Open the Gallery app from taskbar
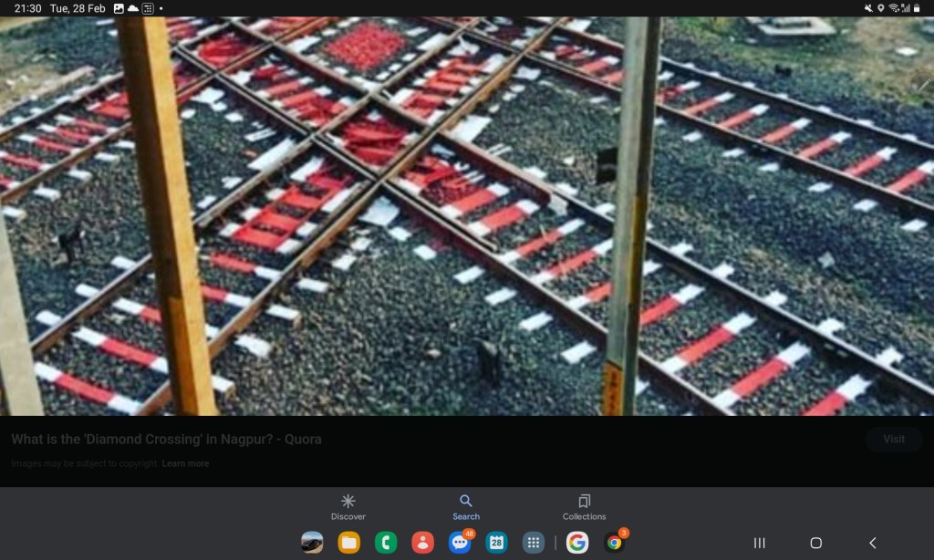 312,543
